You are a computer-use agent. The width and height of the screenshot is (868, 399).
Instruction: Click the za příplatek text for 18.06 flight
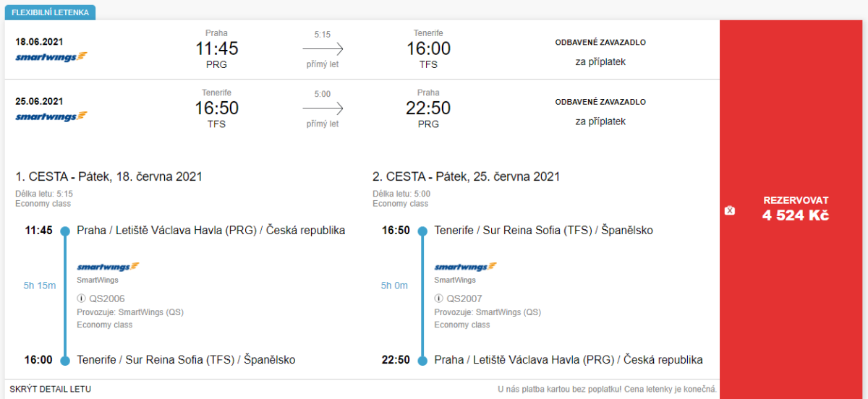[x=600, y=61]
